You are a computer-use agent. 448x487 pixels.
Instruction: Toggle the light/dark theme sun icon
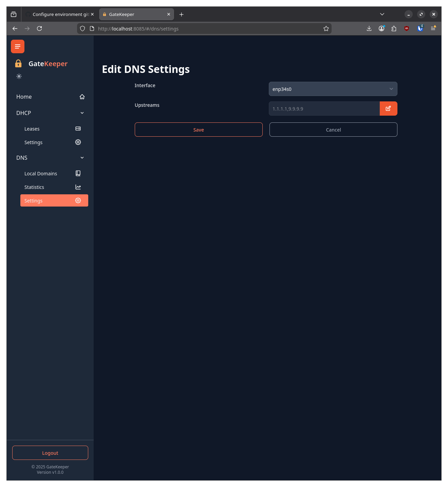pos(19,76)
